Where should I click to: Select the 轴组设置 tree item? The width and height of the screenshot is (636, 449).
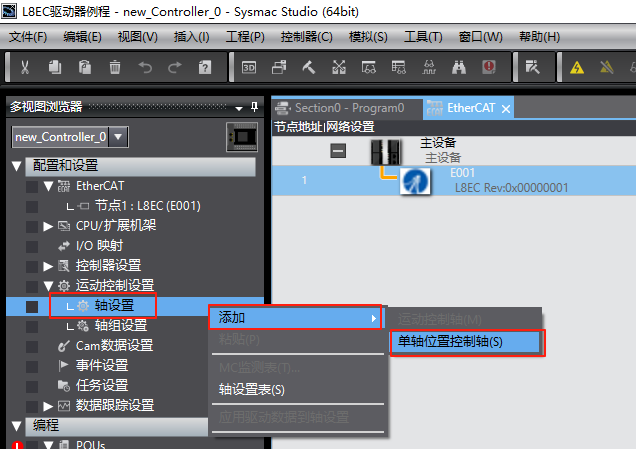click(120, 325)
